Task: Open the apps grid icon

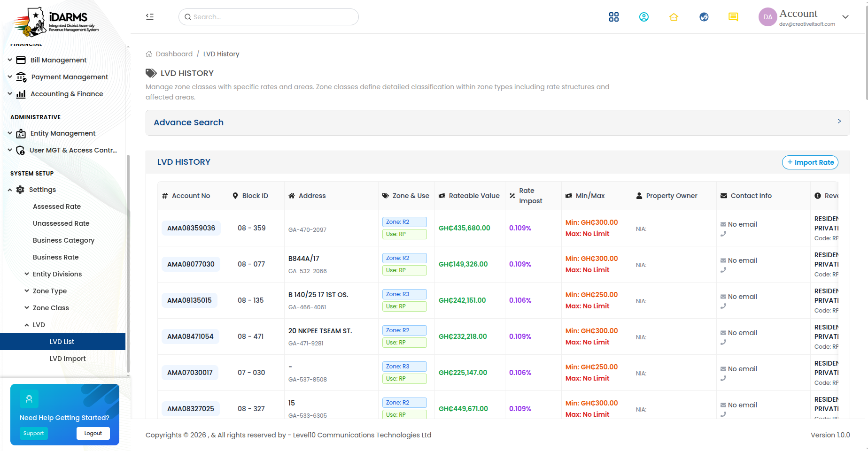Action: point(614,17)
